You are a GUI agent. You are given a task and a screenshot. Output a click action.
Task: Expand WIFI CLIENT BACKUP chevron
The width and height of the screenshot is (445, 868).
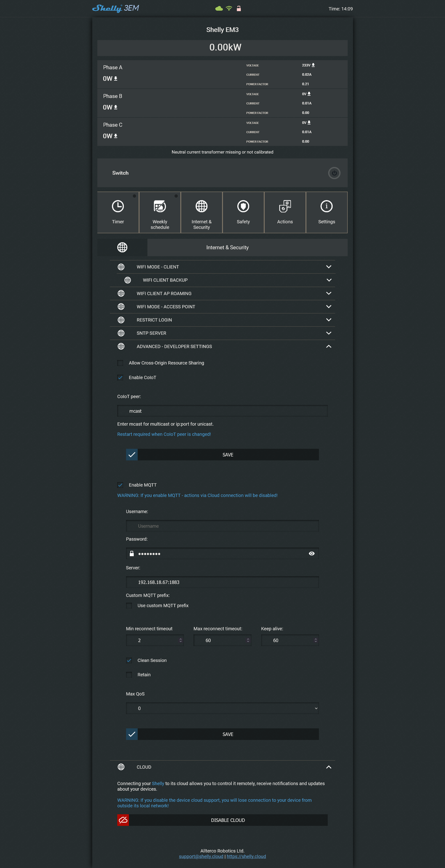click(329, 280)
